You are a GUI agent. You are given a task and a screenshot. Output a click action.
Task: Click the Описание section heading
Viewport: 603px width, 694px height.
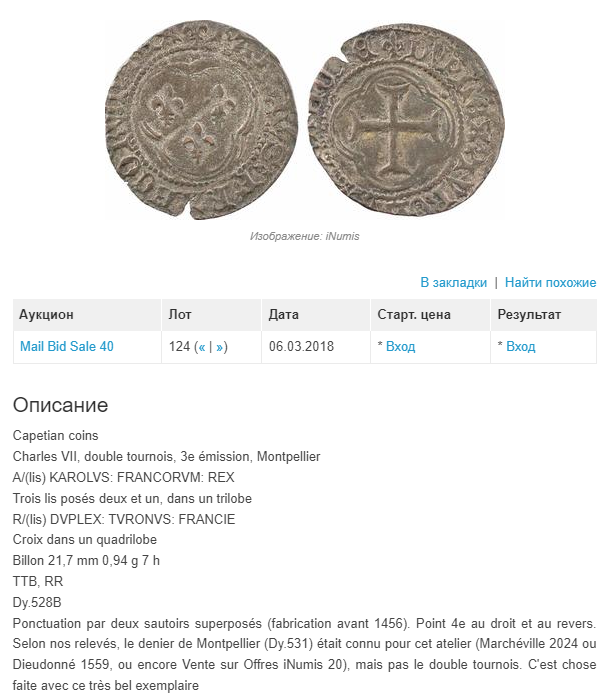click(60, 405)
